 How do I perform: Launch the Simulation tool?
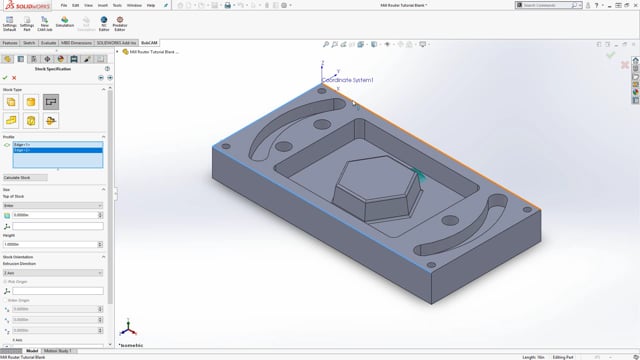pos(64,22)
